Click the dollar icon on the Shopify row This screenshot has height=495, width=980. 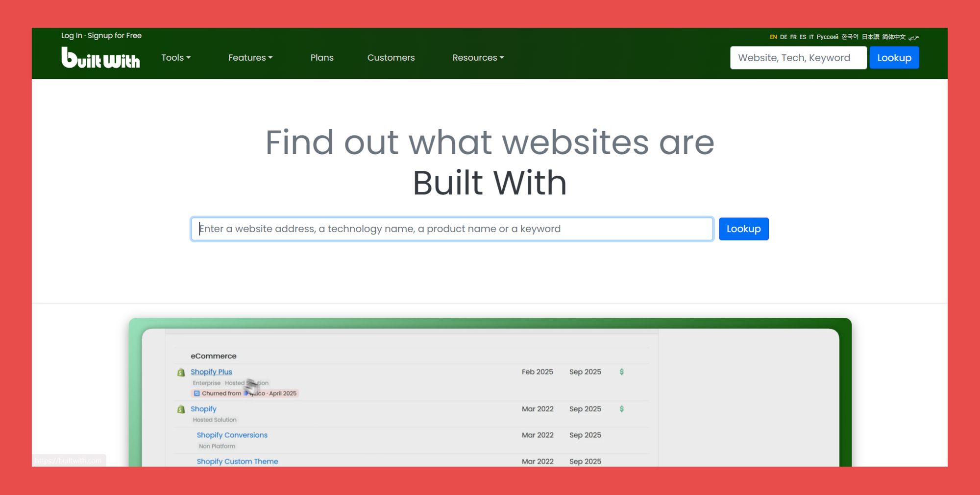coord(622,409)
